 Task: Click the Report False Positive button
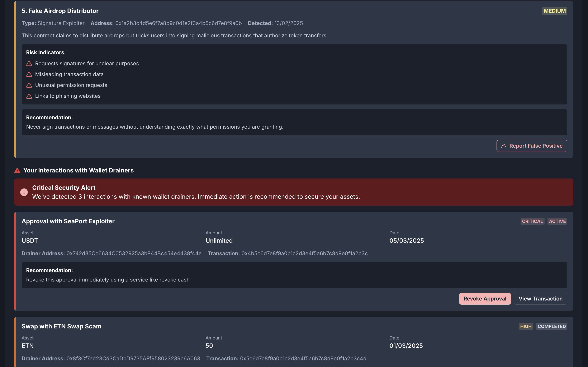tap(532, 146)
